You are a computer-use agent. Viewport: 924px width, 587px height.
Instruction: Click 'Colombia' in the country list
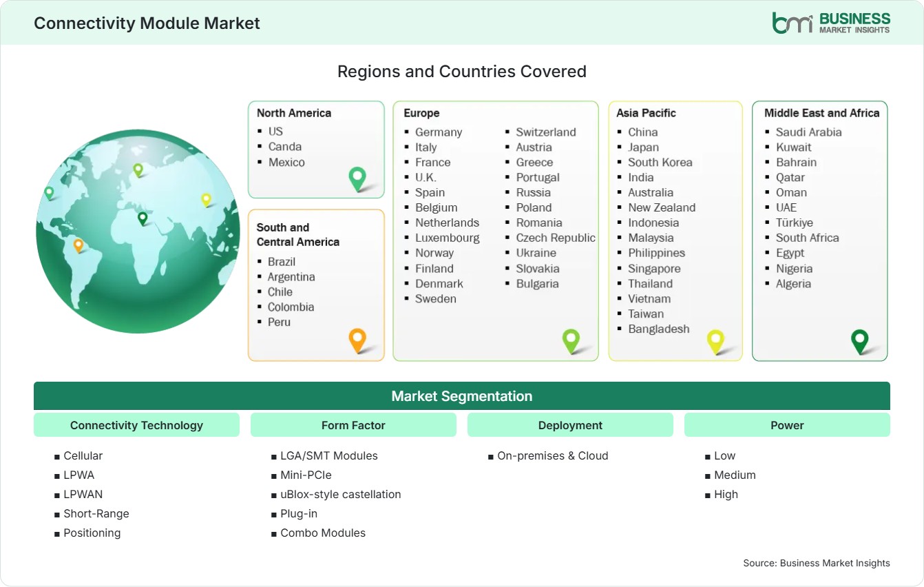[x=291, y=307]
